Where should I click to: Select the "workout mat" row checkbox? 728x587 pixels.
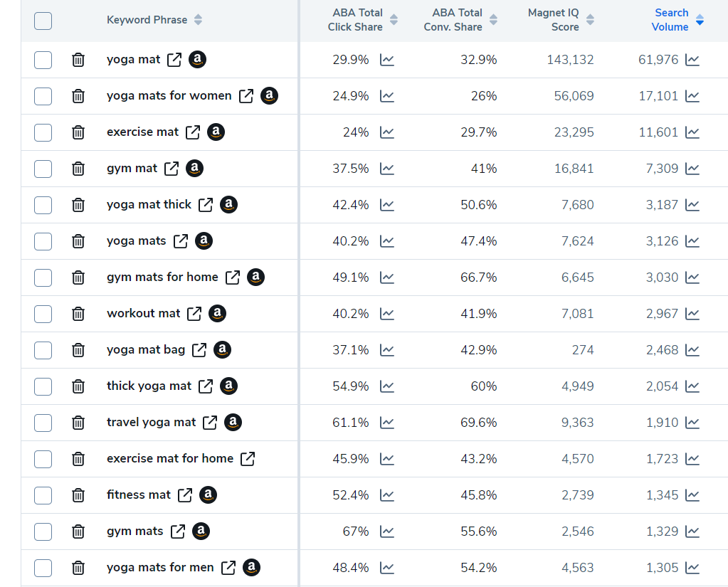tap(43, 314)
